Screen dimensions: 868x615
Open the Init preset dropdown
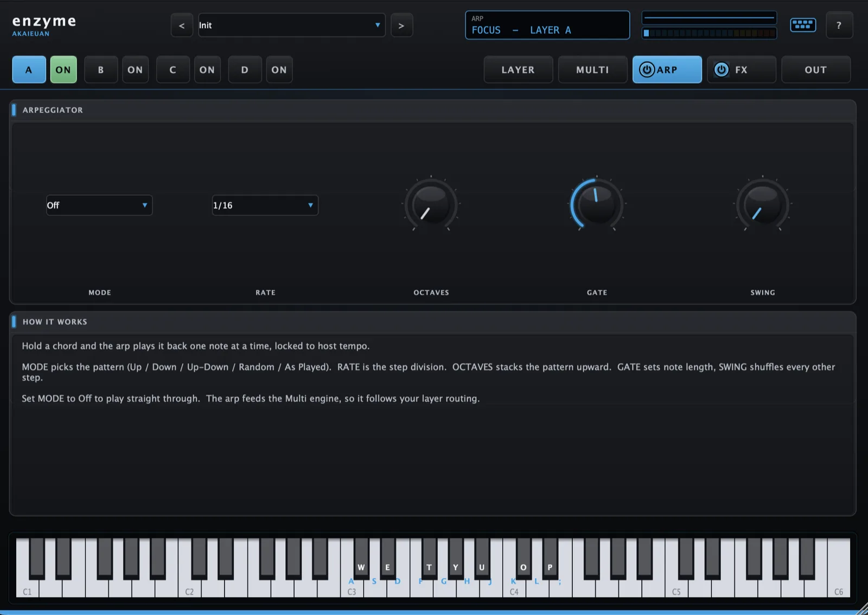(x=291, y=25)
